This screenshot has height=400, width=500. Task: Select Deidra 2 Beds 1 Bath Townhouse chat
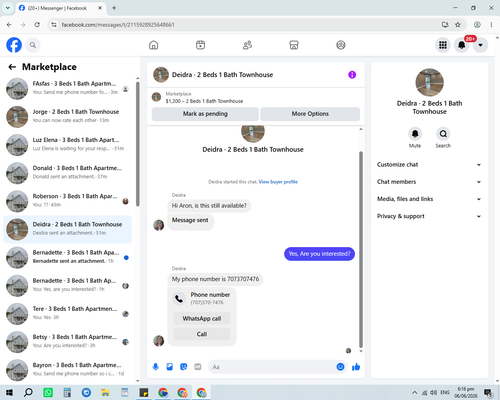67,229
